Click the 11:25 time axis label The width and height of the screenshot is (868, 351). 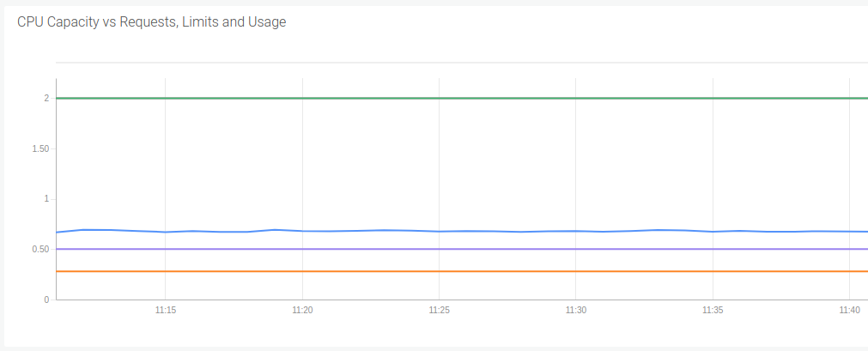click(439, 311)
